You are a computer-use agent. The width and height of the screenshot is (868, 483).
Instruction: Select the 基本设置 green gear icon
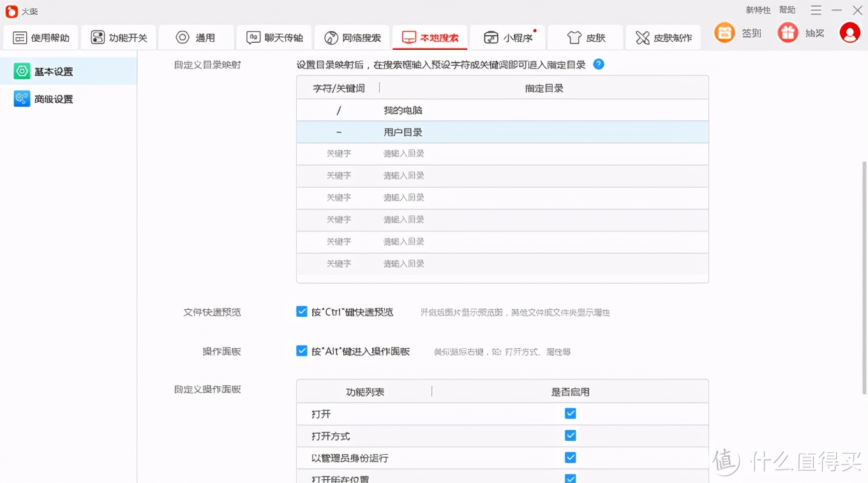point(22,72)
